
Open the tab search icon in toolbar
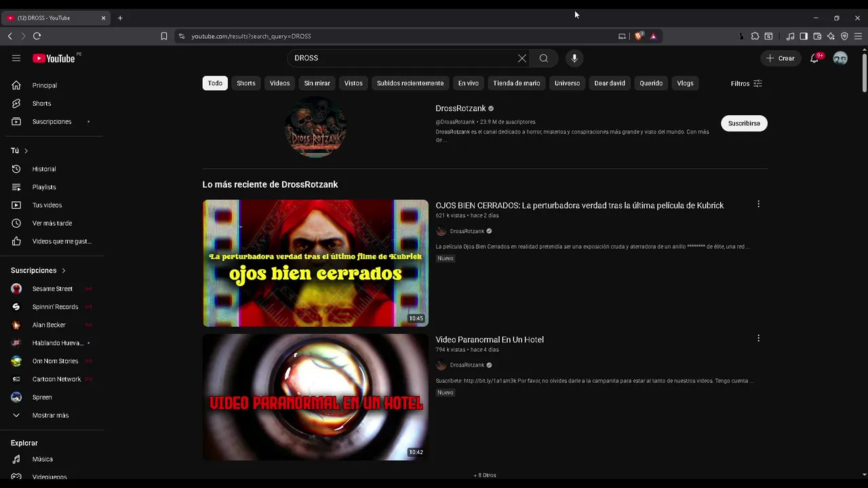[768, 36]
